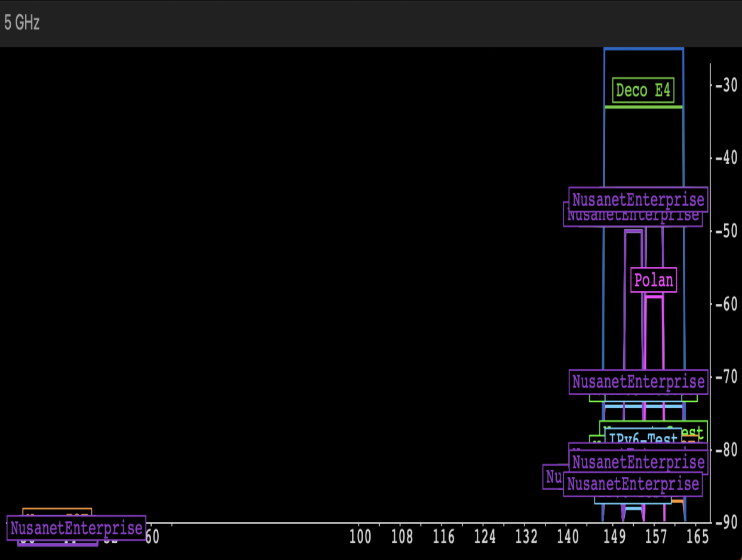This screenshot has width=742, height=560.
Task: Select channel 140 on the axis
Action: (568, 537)
